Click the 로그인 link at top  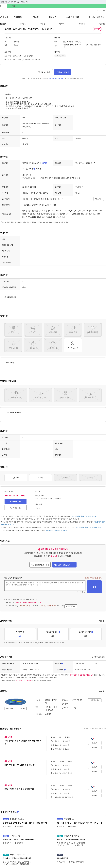(99, 10)
